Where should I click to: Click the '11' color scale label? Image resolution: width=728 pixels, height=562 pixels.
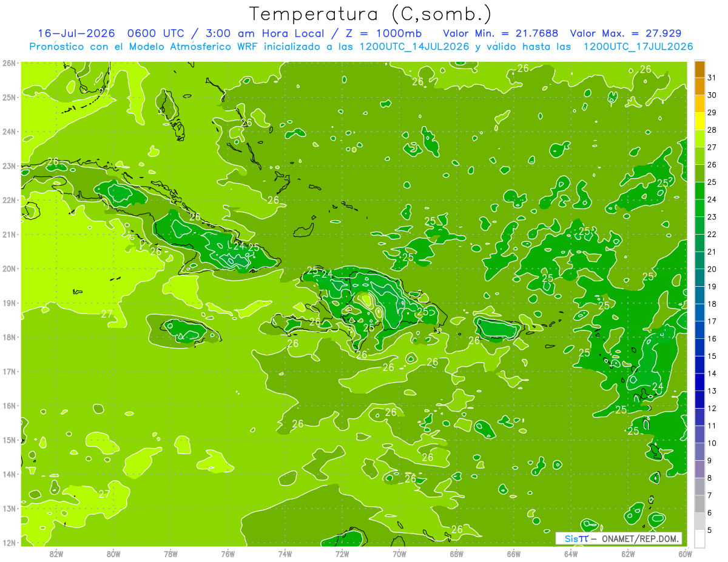click(x=712, y=426)
